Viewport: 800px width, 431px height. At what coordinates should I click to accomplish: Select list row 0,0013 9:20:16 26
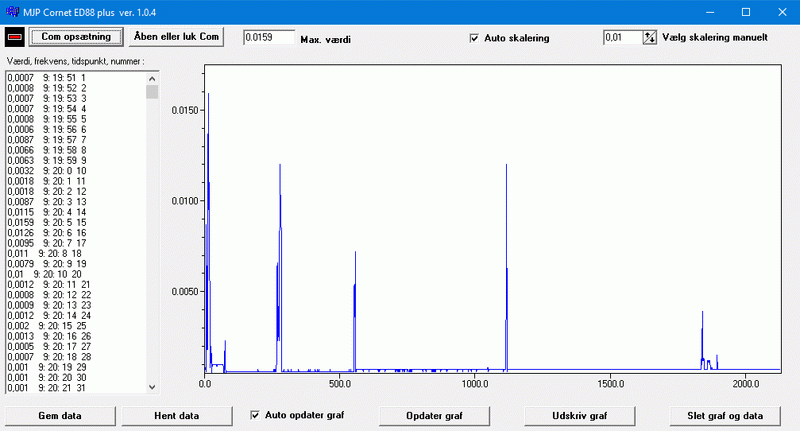point(76,337)
